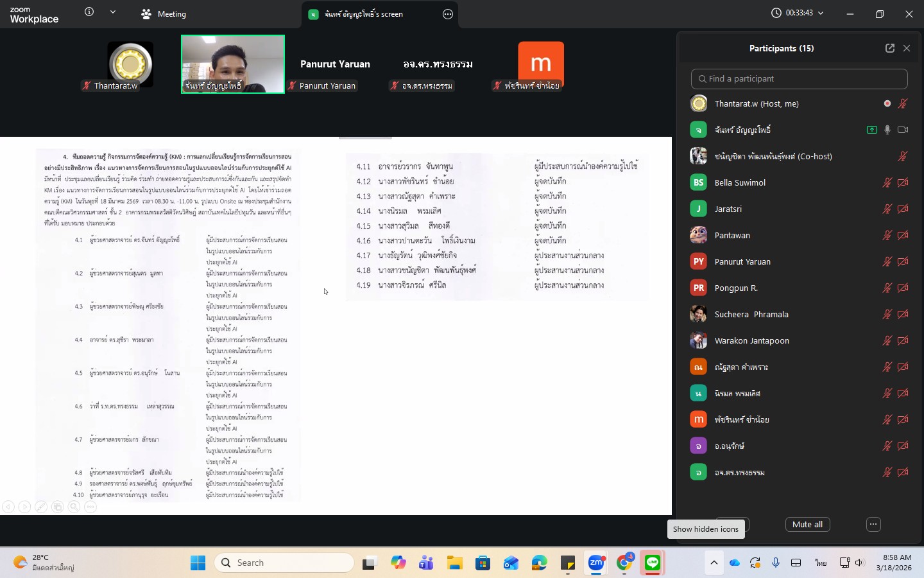The width and height of the screenshot is (924, 578).
Task: Open clock and date 8:58 AM
Action: [x=894, y=563]
